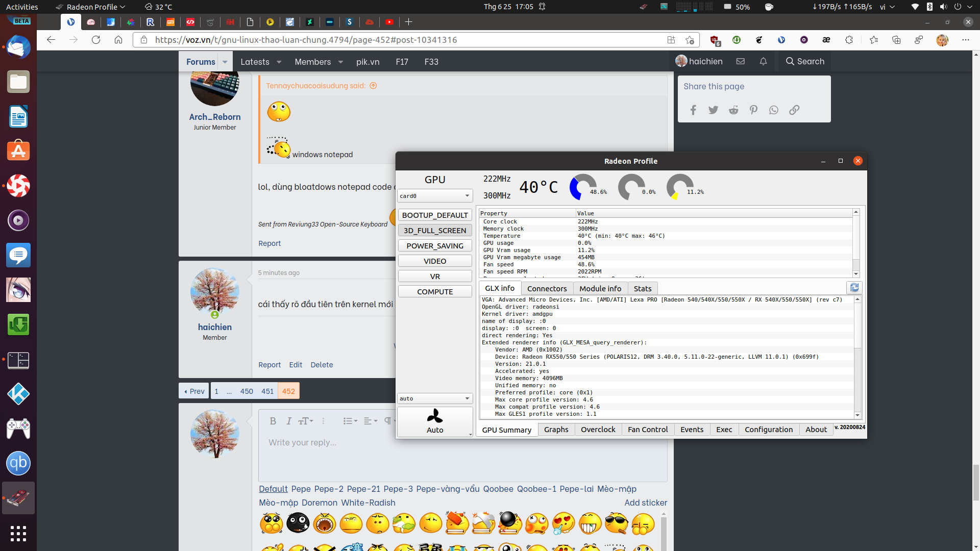Click the fan speed 48.6% gauge
The image size is (980, 551).
click(x=584, y=187)
